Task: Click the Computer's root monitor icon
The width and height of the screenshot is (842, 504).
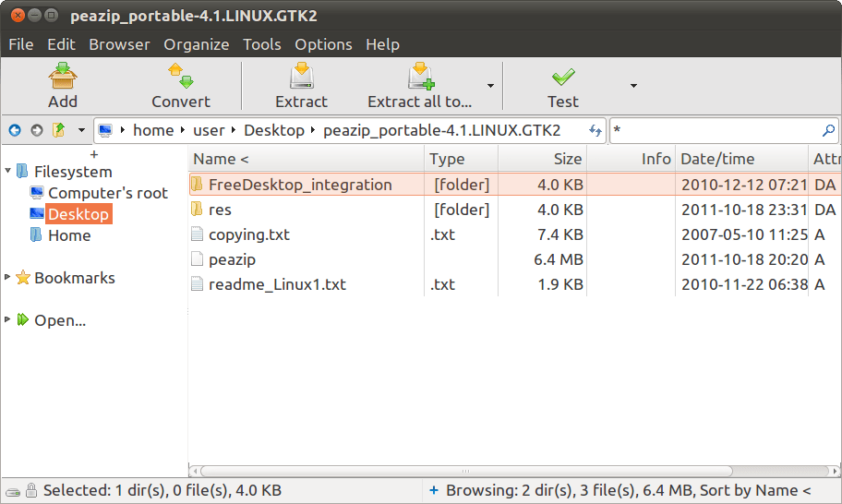Action: (x=37, y=192)
